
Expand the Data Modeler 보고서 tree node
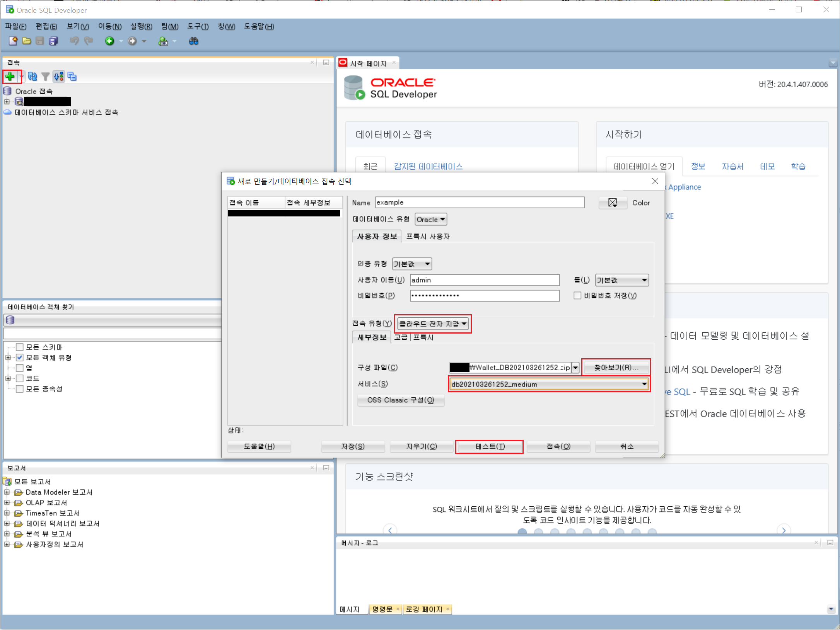point(7,492)
